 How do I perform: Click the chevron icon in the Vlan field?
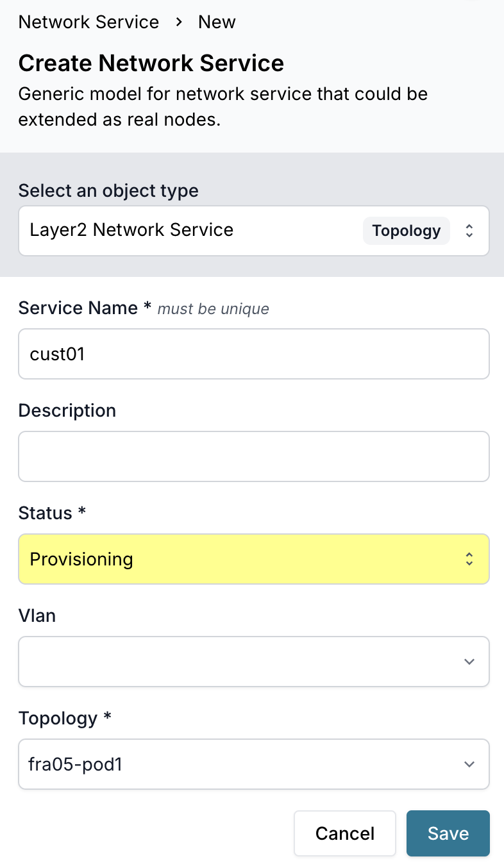(469, 662)
